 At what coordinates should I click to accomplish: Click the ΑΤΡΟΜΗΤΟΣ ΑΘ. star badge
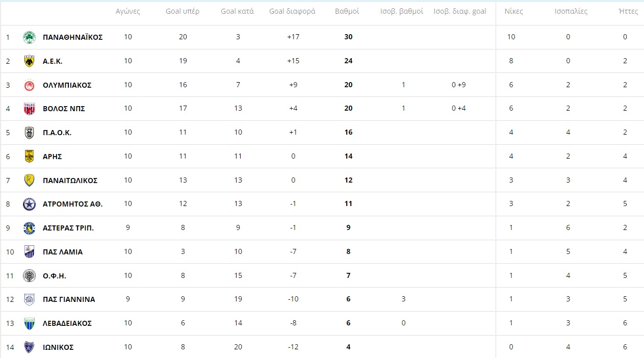coord(30,204)
